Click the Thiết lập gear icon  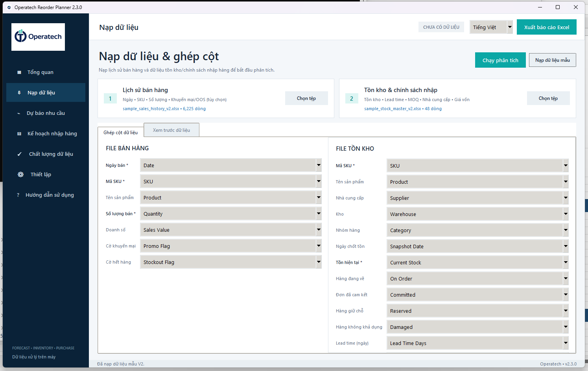21,175
